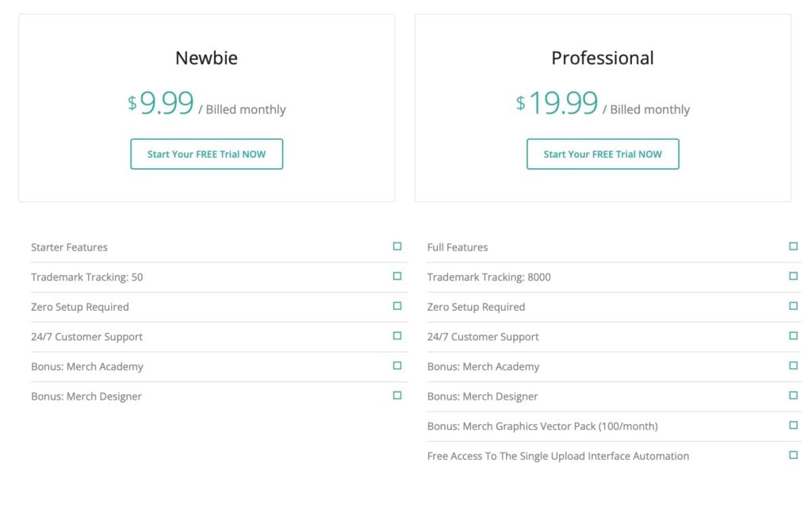Select the Newbie plan's Zero Setup Required square icon
The width and height of the screenshot is (812, 513).
click(397, 306)
